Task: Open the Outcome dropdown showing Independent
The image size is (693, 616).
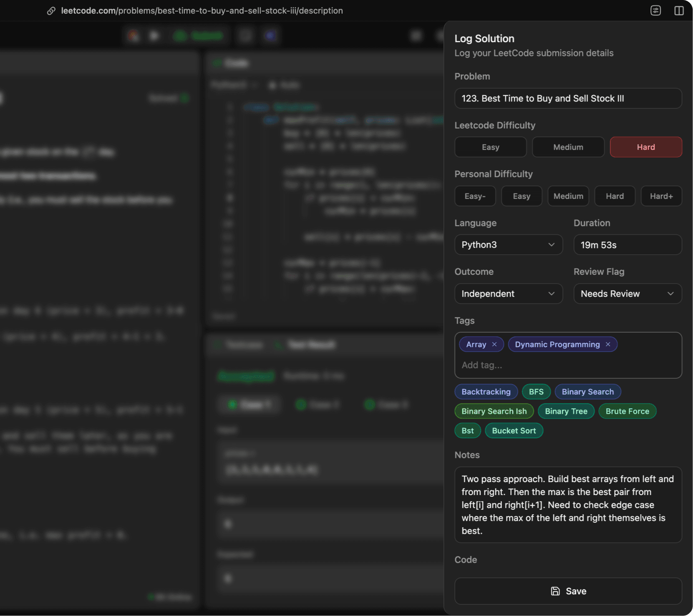Action: 509,294
